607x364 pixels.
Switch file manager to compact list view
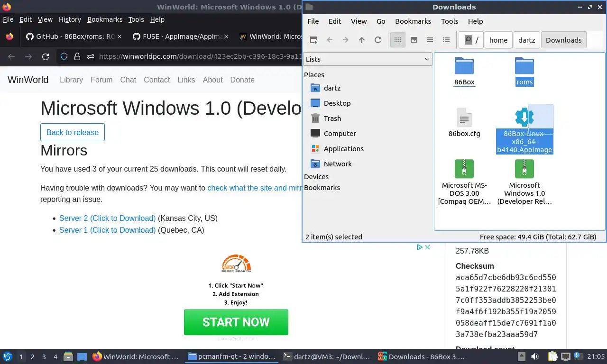(430, 40)
